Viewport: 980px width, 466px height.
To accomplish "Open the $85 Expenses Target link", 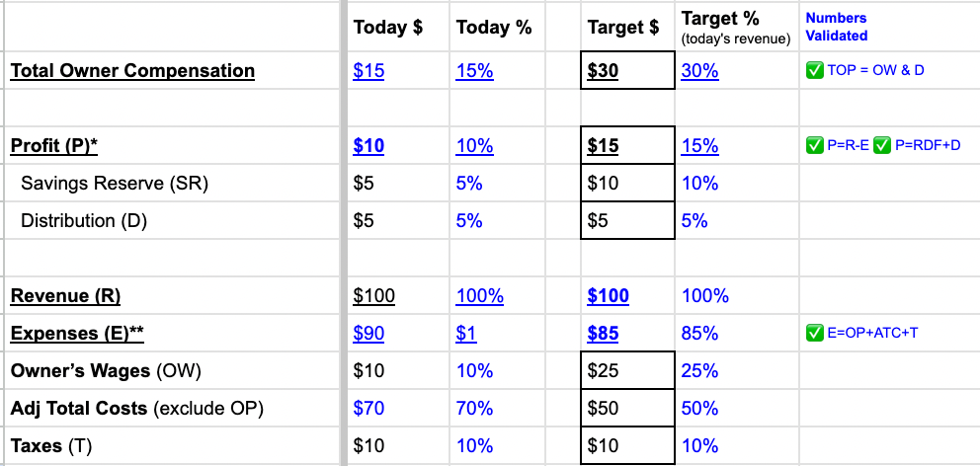I will pyautogui.click(x=603, y=334).
